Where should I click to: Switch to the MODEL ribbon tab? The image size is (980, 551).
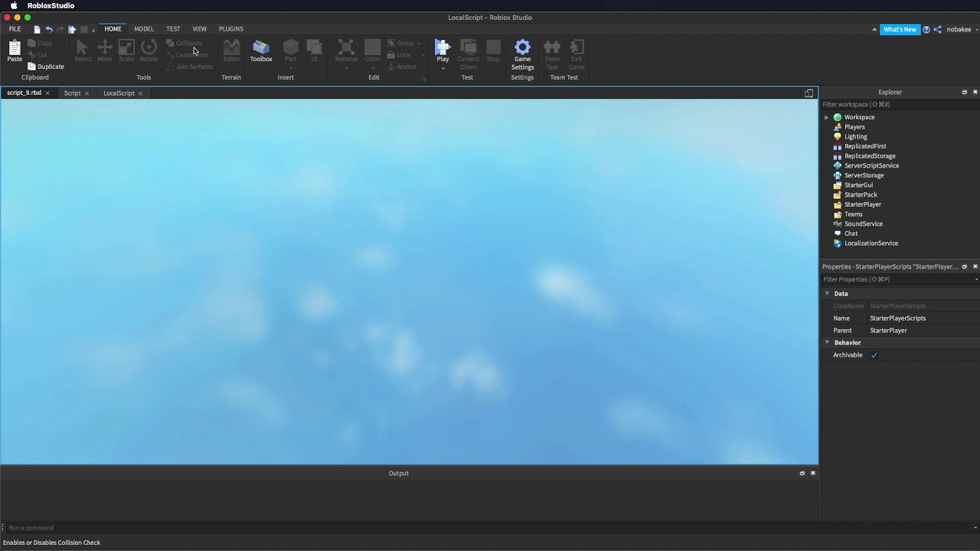144,29
